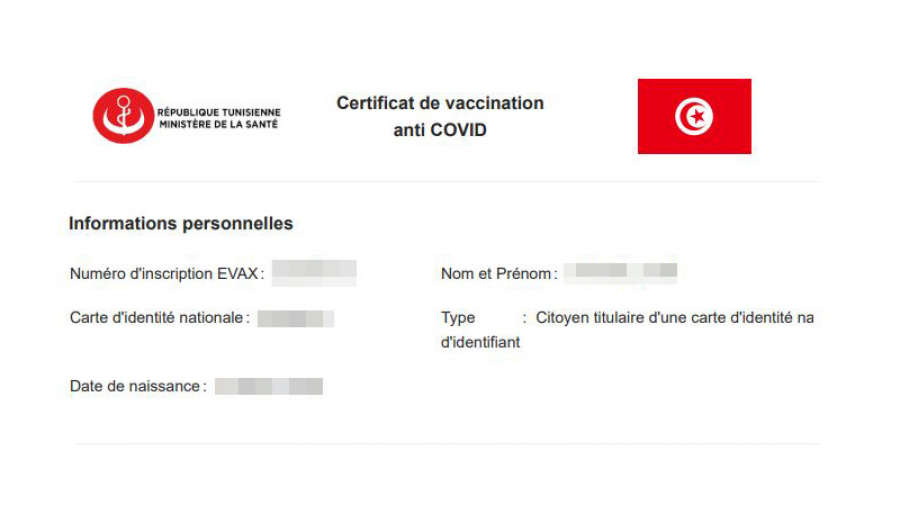The width and height of the screenshot is (900, 505).
Task: Select the République Tunisienne Ministère de la Santé text
Action: (x=219, y=118)
